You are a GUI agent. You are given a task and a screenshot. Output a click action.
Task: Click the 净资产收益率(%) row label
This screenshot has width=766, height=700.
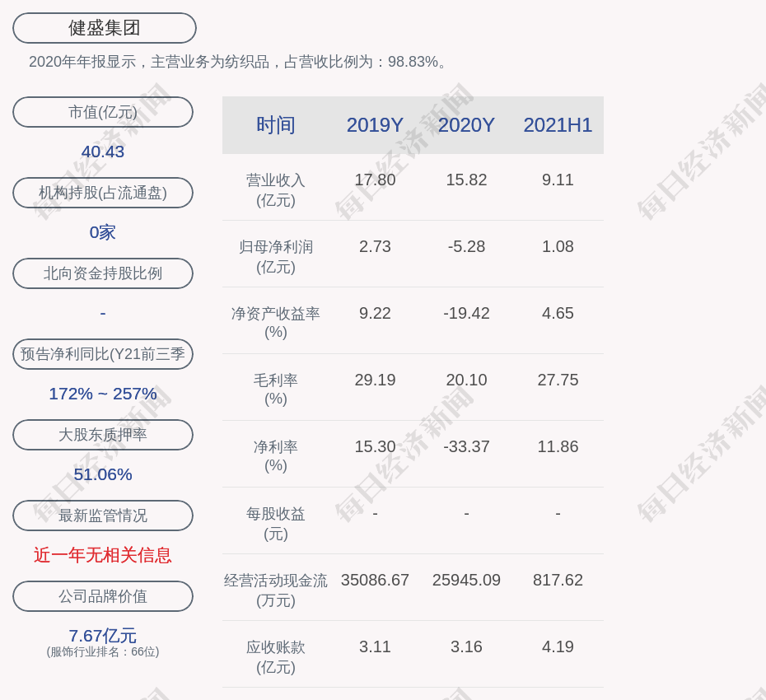[276, 322]
